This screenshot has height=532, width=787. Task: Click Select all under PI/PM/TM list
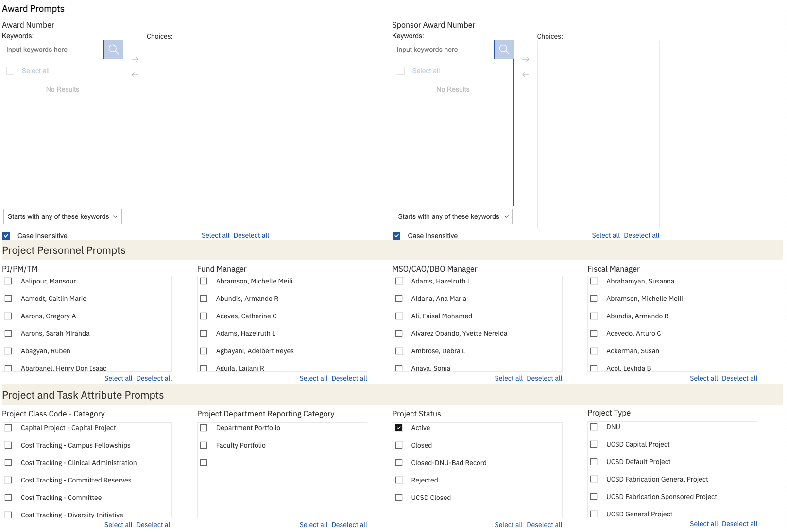click(118, 378)
